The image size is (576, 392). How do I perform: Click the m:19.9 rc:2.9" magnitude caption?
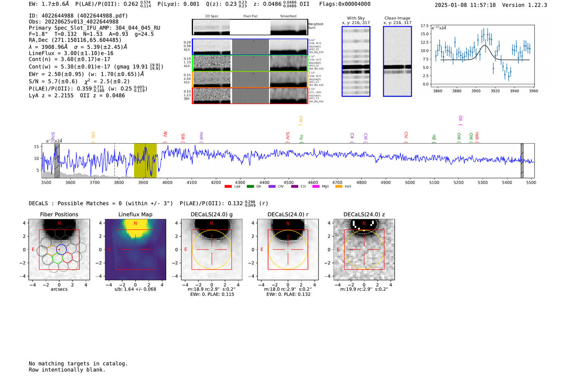pos(364,289)
